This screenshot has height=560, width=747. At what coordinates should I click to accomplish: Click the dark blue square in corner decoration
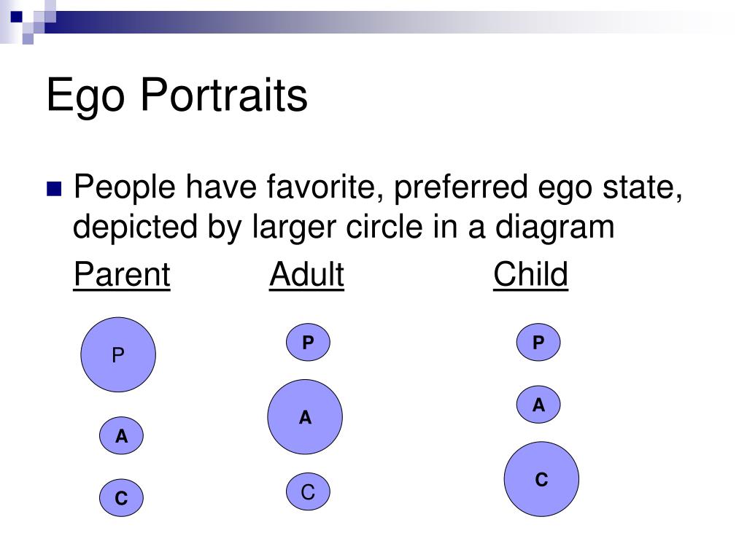click(16, 17)
